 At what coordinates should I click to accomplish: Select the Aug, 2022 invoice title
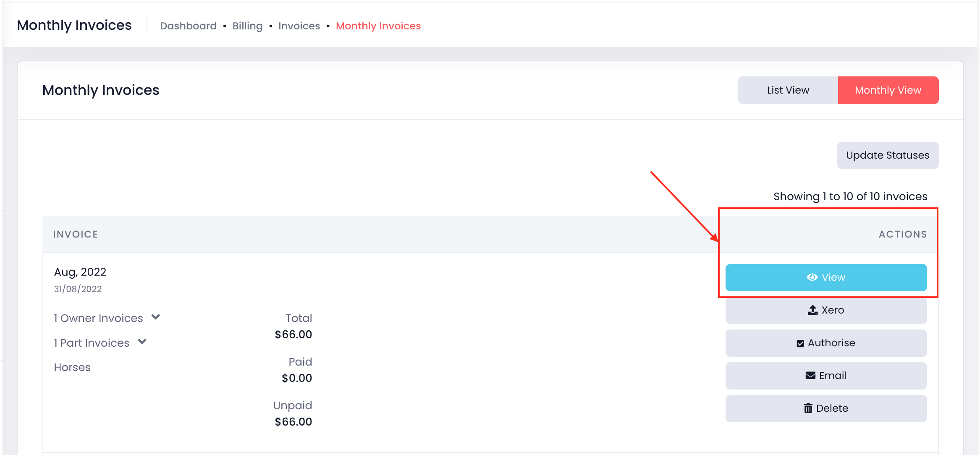80,272
